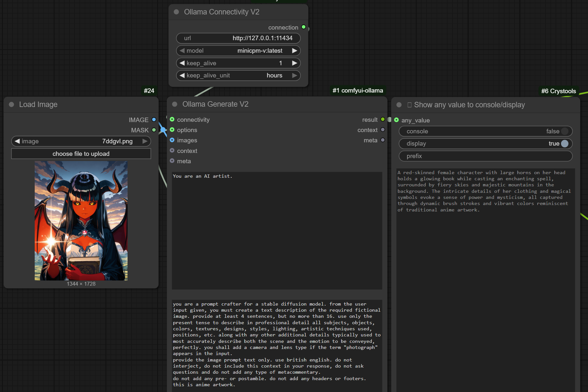The height and width of the screenshot is (392, 588).
Task: Click the Ollama Generate V2 title
Action: click(x=215, y=104)
